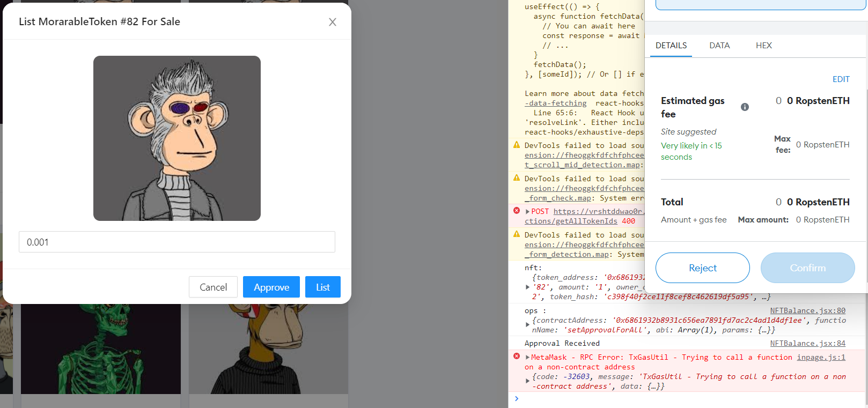Expand the POST request error entry
The height and width of the screenshot is (408, 868).
pos(527,212)
